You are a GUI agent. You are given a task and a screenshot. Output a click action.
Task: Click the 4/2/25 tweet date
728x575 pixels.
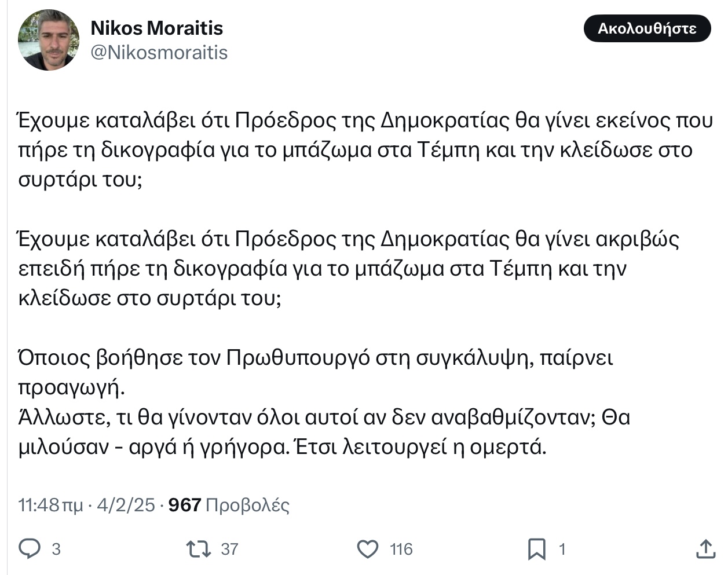coord(126,505)
